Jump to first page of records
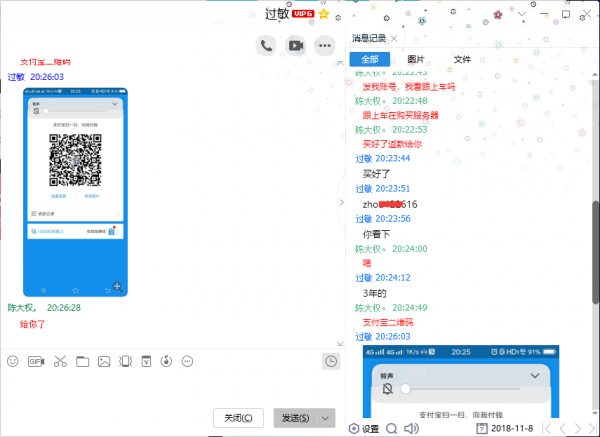Screen dimensions: 600x437 point(547,429)
